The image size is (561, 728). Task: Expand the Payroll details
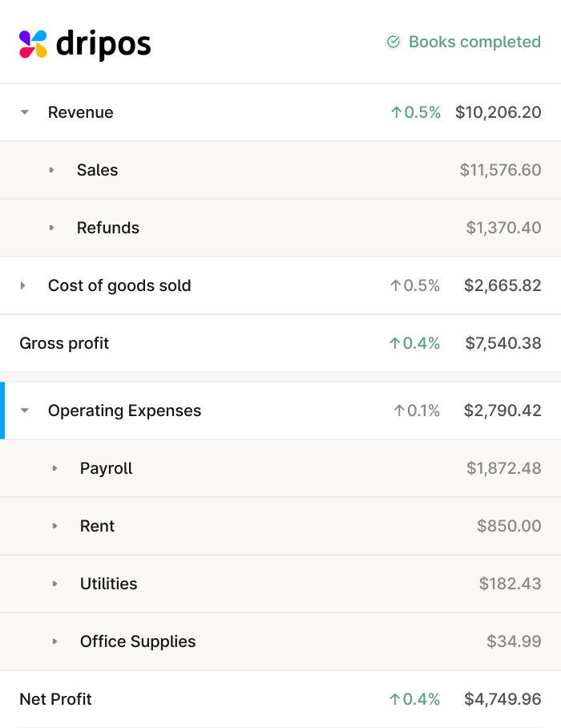55,469
